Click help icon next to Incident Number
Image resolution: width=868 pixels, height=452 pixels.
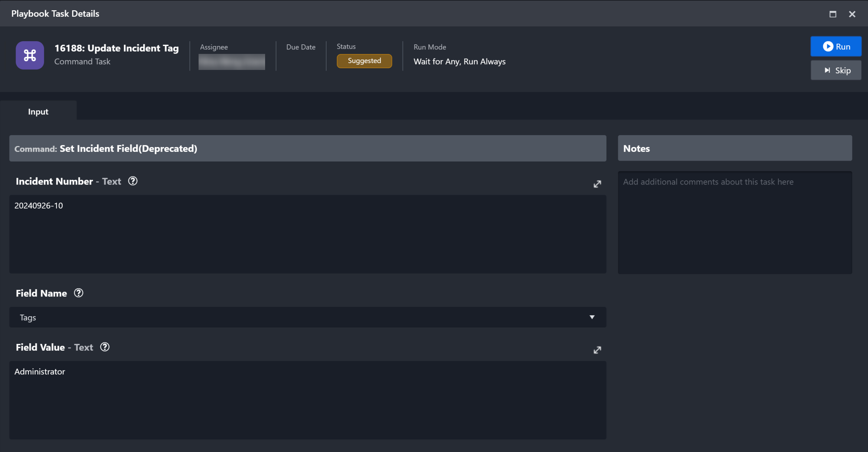coord(133,181)
